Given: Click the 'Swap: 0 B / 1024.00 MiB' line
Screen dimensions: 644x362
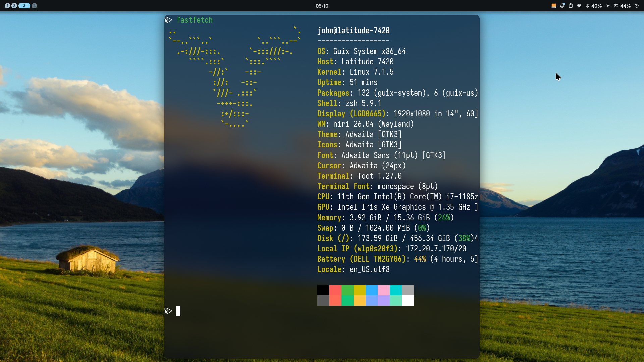Looking at the screenshot, I should tap(374, 228).
